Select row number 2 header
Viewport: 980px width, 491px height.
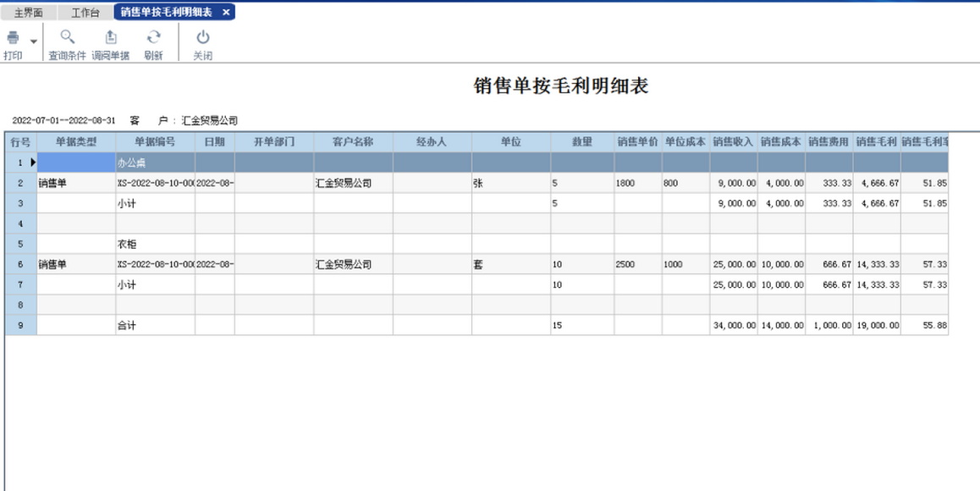(x=20, y=183)
